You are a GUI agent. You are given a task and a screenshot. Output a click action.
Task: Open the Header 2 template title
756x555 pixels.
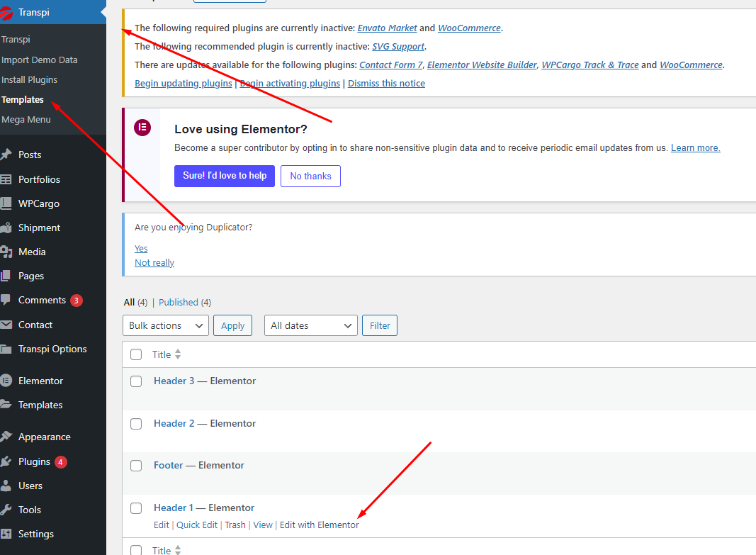(174, 423)
